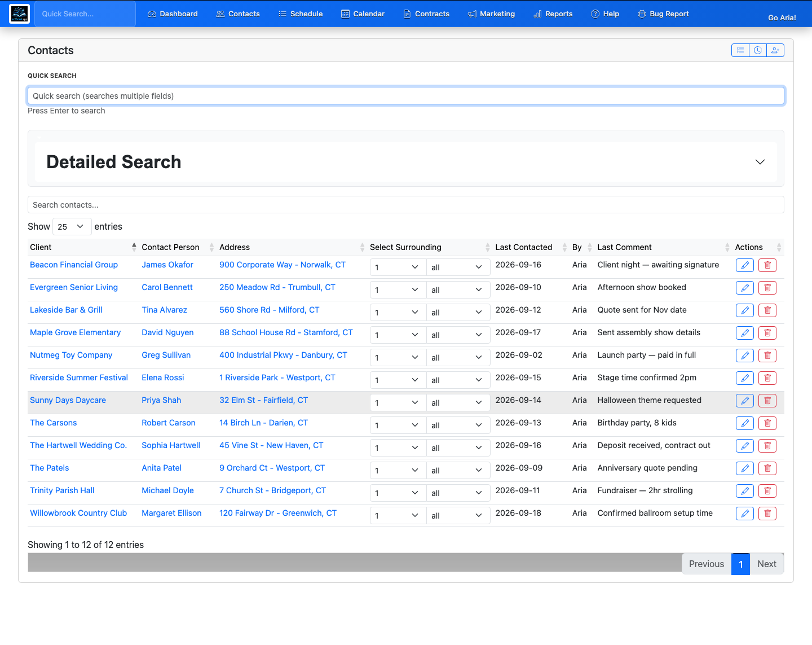812x645 pixels.
Task: Click the pencil icon for Maple Grove Elementary
Action: click(x=745, y=333)
